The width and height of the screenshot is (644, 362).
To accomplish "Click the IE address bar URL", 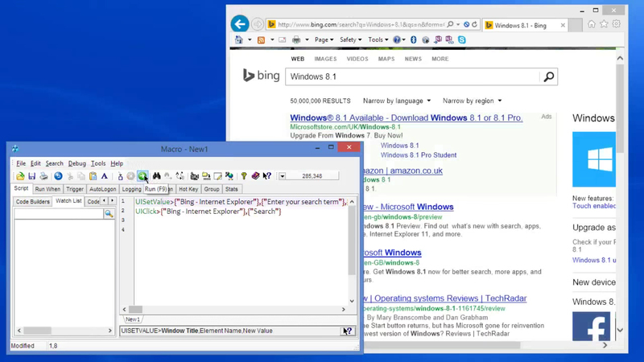I will [x=361, y=25].
